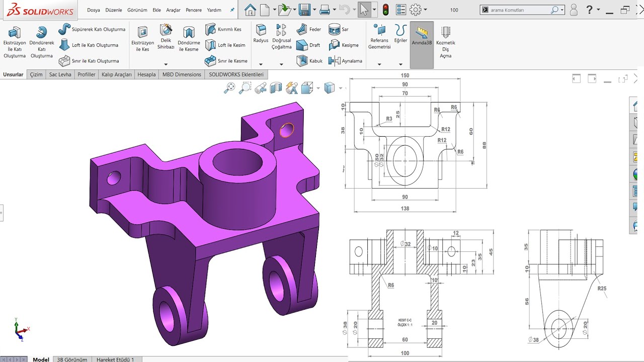The width and height of the screenshot is (644, 362).
Task: Print the document
Action: [325, 10]
